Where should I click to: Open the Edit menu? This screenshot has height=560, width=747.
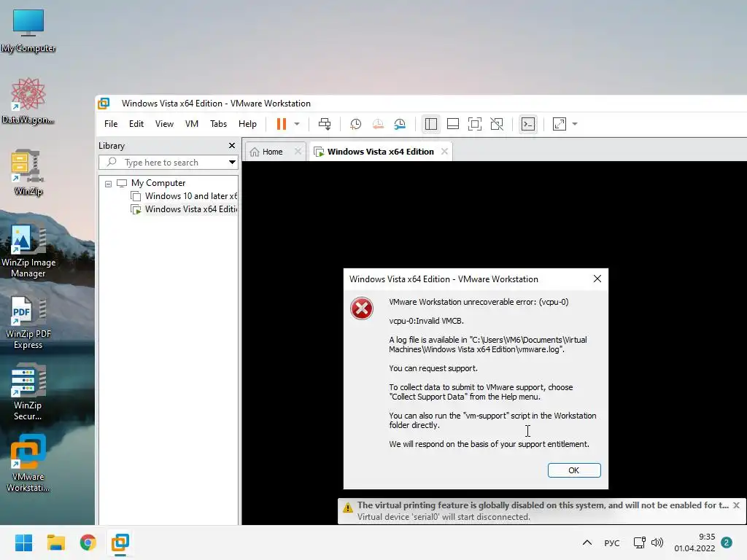136,124
